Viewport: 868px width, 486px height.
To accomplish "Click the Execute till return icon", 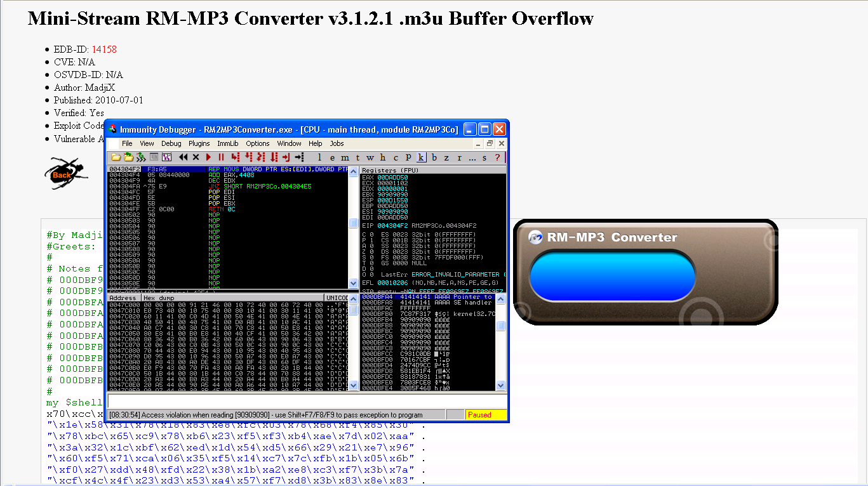I will pos(286,157).
